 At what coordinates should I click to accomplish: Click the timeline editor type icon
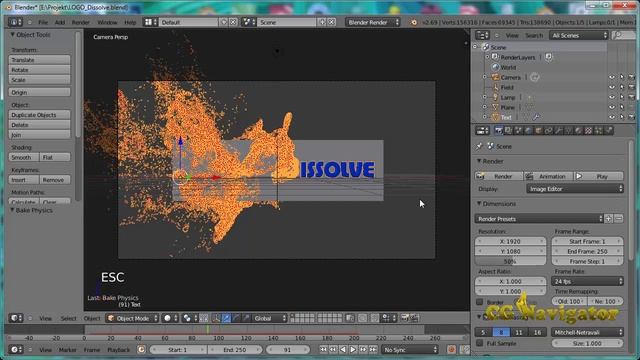point(16,350)
